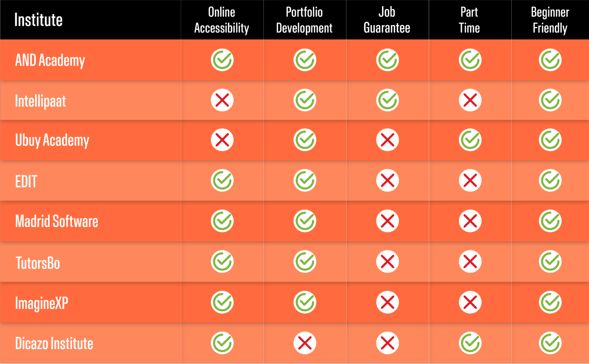This screenshot has height=364, width=589.
Task: Click EDIT's Part Time red cross
Action: [x=470, y=180]
